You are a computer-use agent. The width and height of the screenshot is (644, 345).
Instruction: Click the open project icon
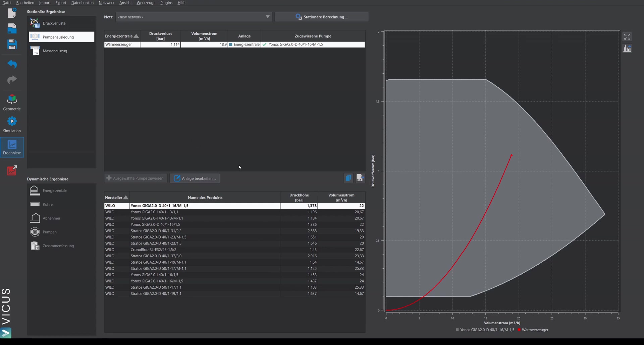[12, 28]
